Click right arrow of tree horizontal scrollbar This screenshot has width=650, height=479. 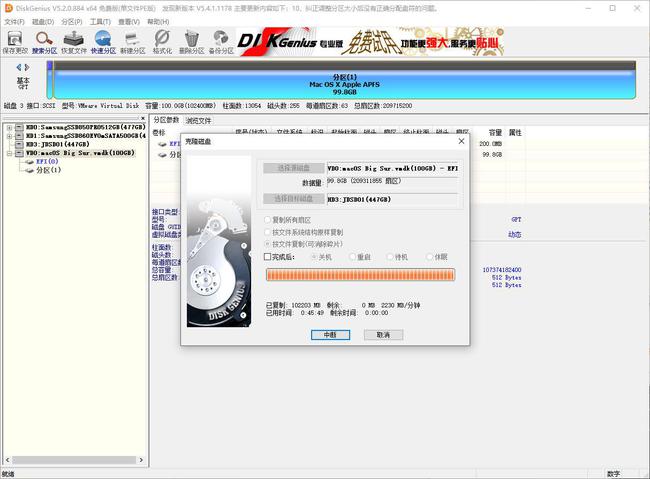click(141, 460)
